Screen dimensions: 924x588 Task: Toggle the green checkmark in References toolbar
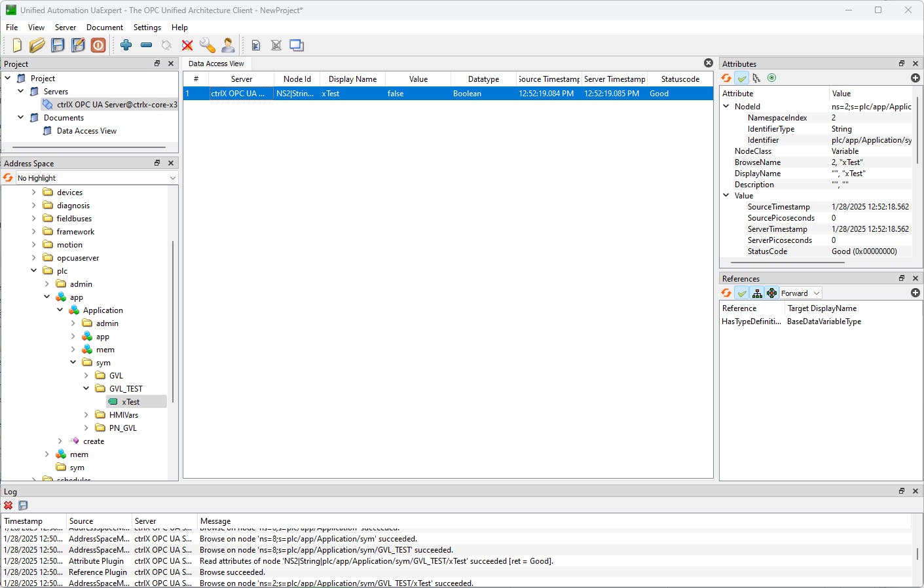point(741,293)
